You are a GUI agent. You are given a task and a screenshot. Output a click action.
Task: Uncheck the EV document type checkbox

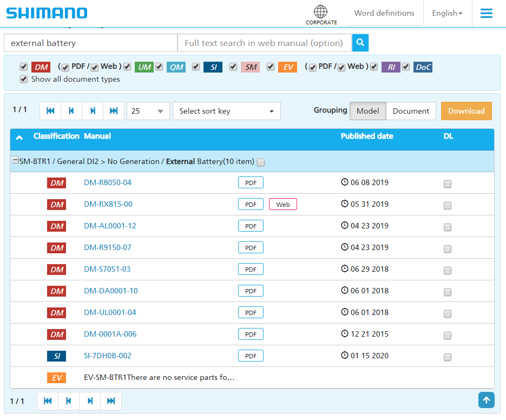point(271,67)
